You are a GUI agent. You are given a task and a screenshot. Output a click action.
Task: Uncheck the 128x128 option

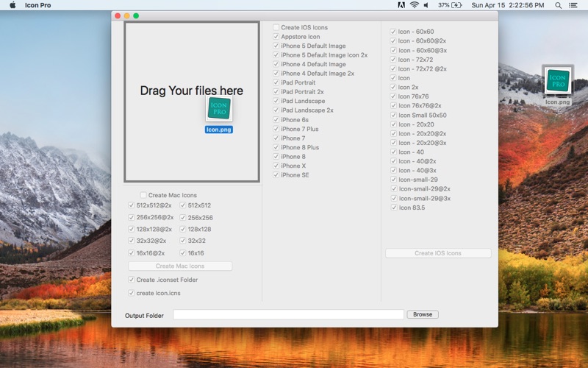(182, 229)
